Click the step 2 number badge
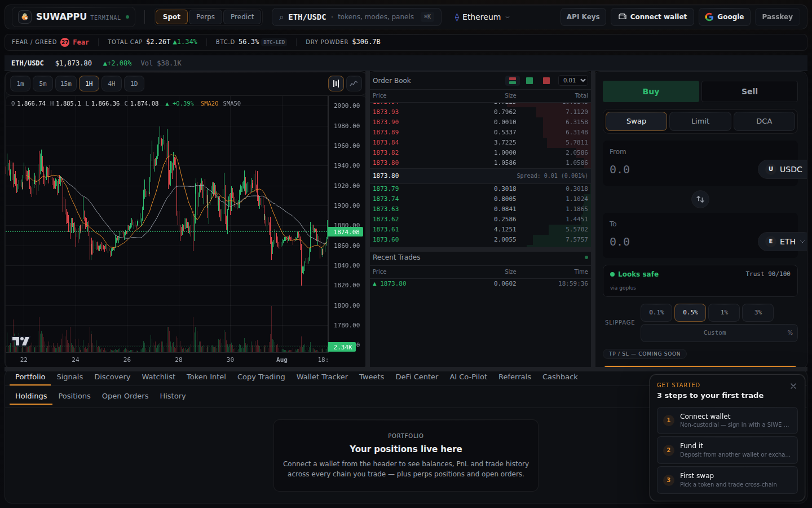The width and height of the screenshot is (812, 508). (669, 450)
